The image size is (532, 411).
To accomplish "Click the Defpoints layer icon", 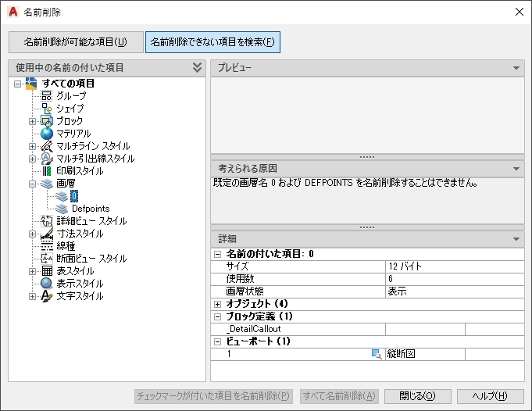I will click(62, 209).
